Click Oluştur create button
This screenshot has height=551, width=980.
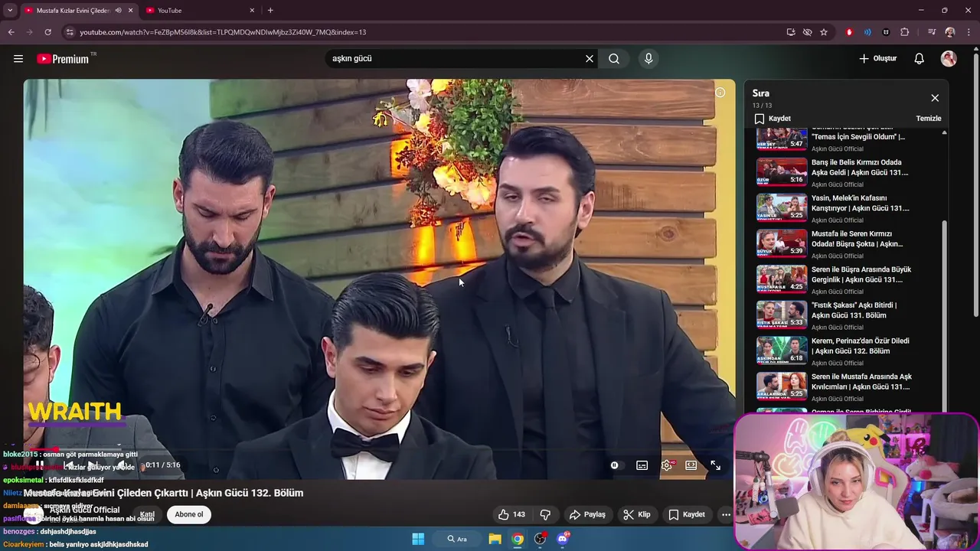coord(878,58)
